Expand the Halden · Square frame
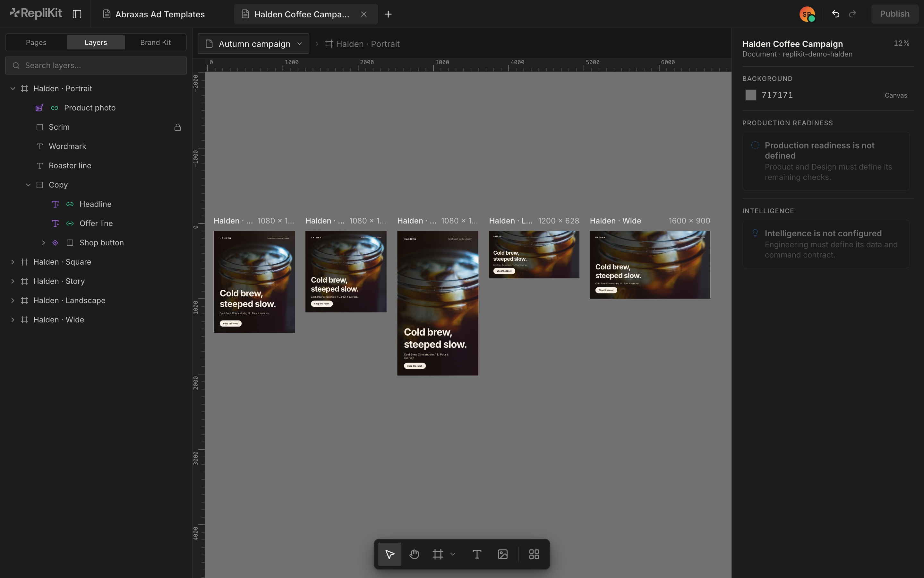924x578 pixels. pos(13,262)
